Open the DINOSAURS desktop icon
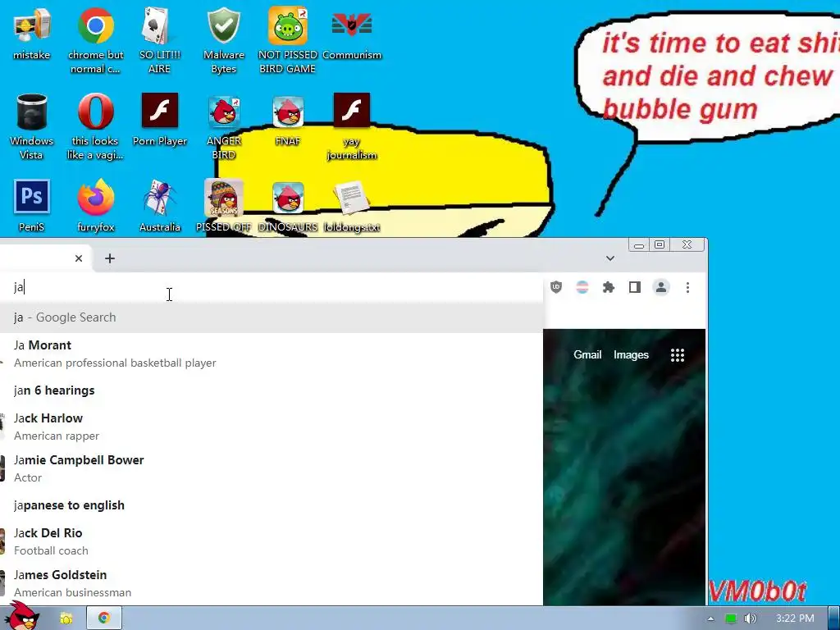This screenshot has height=630, width=840. pyautogui.click(x=288, y=206)
